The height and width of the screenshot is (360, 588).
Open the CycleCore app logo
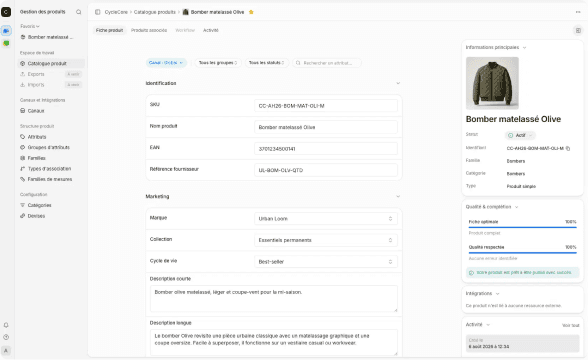pyautogui.click(x=6, y=12)
